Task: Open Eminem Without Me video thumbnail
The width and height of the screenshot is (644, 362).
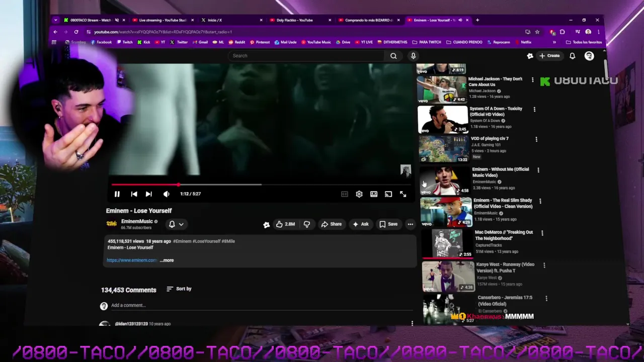Action: coord(445,180)
